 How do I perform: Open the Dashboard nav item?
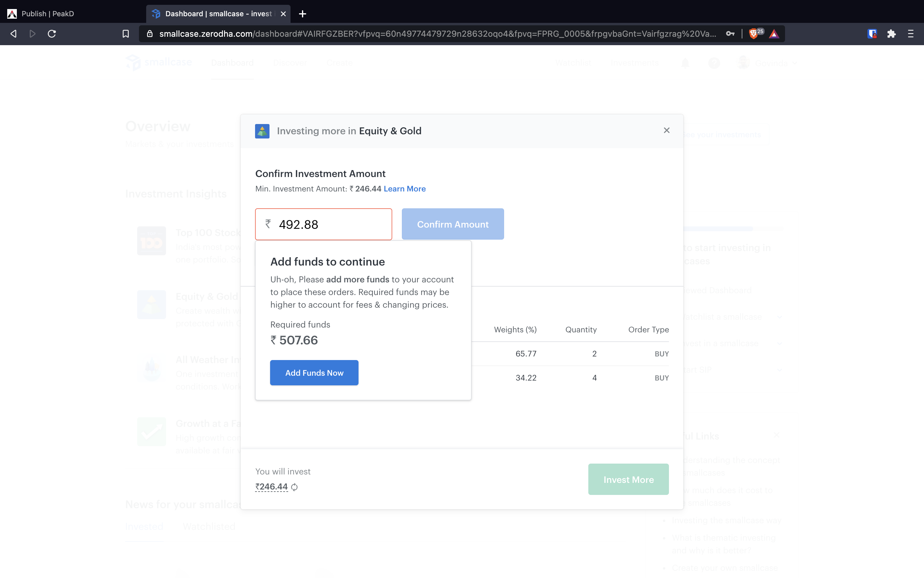coord(232,63)
